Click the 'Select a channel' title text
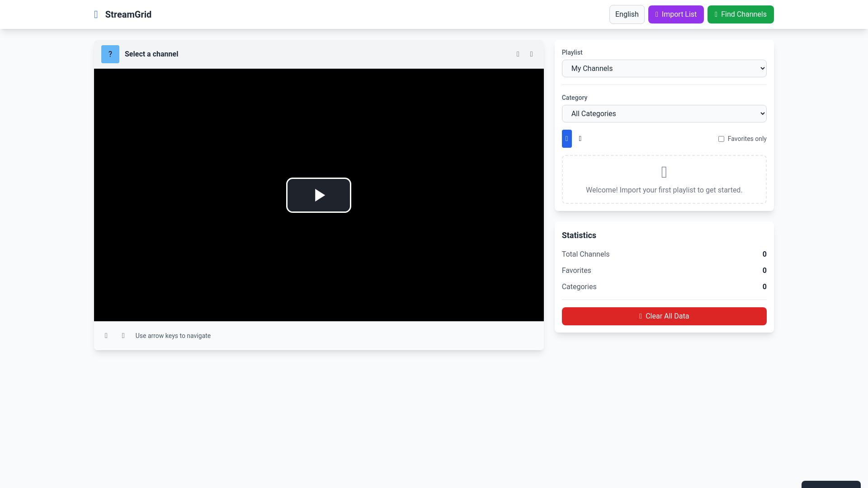This screenshot has height=488, width=868. tap(151, 54)
